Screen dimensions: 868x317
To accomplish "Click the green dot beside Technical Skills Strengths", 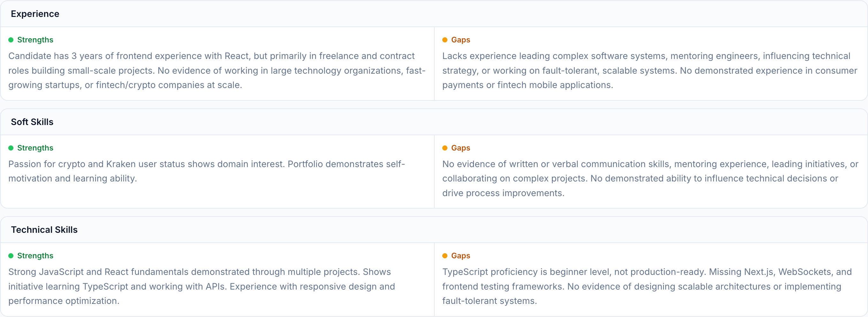I will click(11, 256).
